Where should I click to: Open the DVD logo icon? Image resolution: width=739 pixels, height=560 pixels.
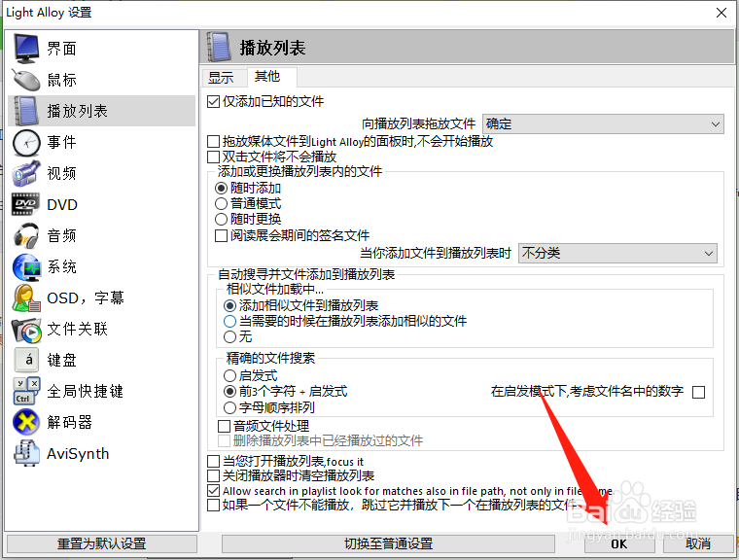26,204
